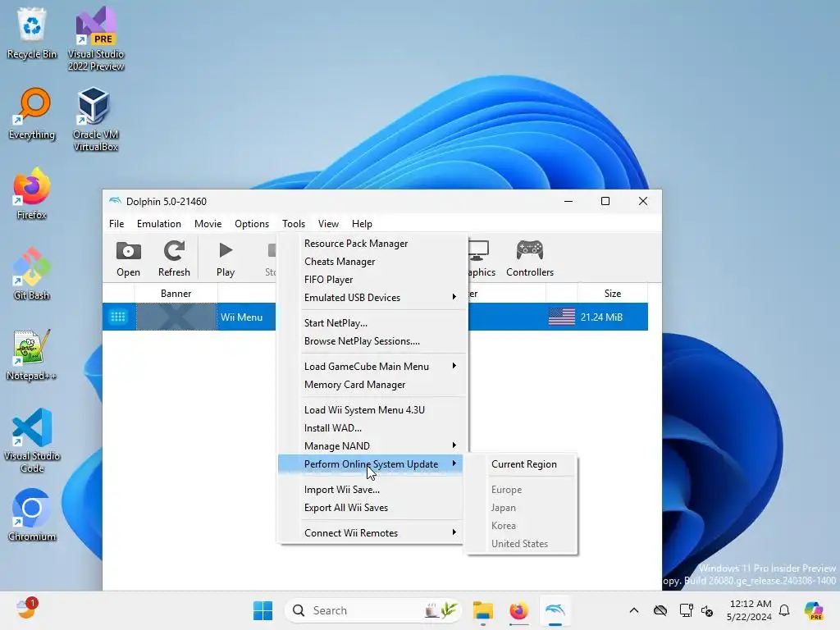Select United States in update submenu

(x=522, y=544)
